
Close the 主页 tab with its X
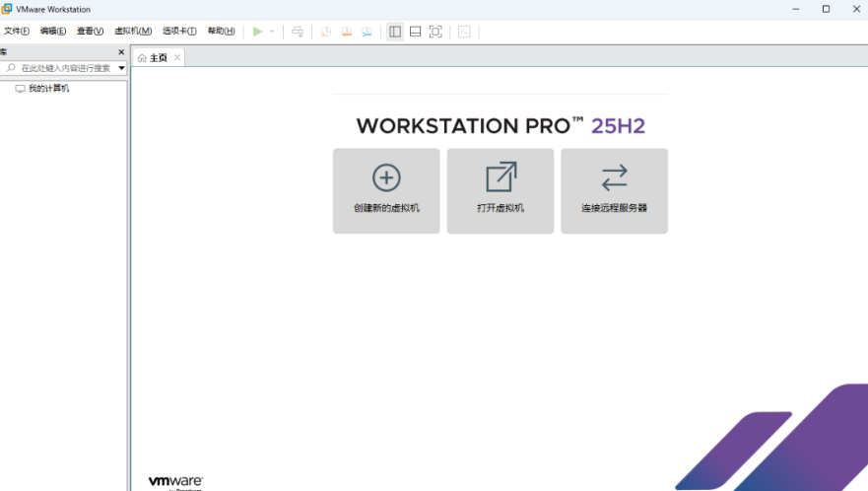click(x=177, y=57)
